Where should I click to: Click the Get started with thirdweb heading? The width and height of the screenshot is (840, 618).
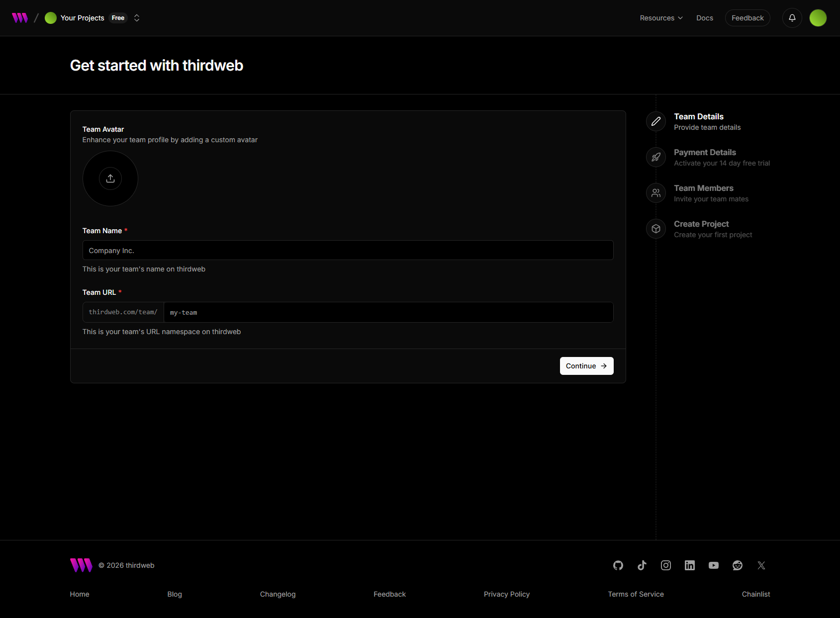[157, 65]
